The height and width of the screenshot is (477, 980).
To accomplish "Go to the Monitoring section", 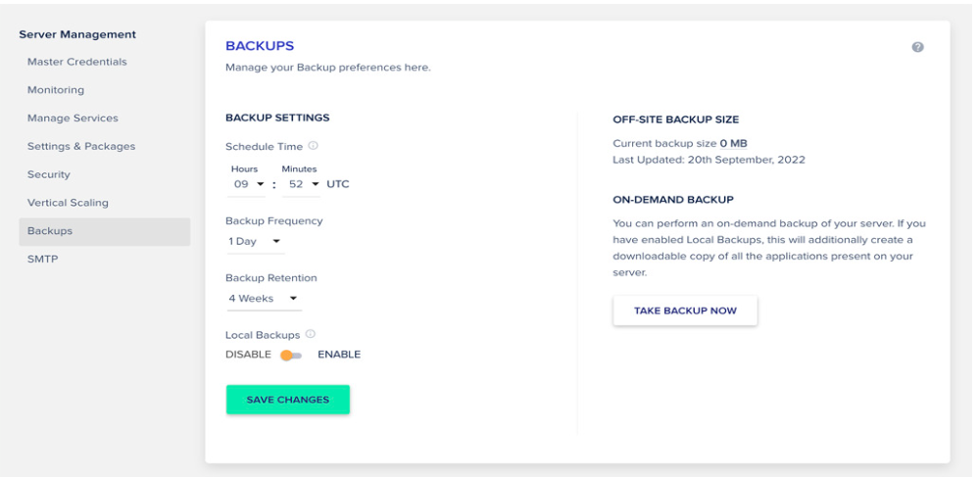I will tap(56, 90).
